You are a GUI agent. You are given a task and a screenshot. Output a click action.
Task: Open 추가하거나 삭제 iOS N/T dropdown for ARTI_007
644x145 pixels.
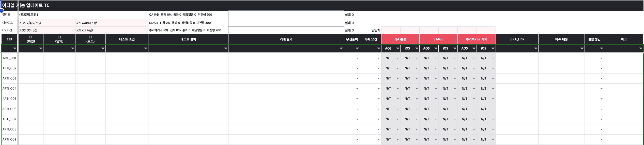pos(493,119)
